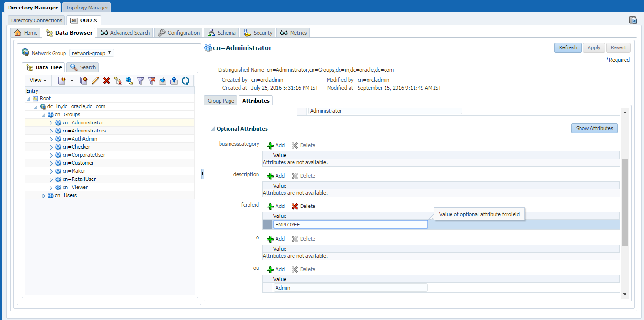Screen dimensions: 644x320
Task: Add a businesscategory value
Action: (276, 145)
